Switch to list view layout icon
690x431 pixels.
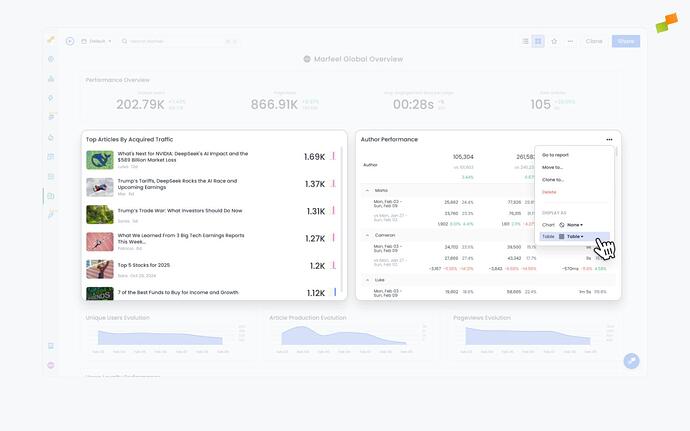(525, 41)
